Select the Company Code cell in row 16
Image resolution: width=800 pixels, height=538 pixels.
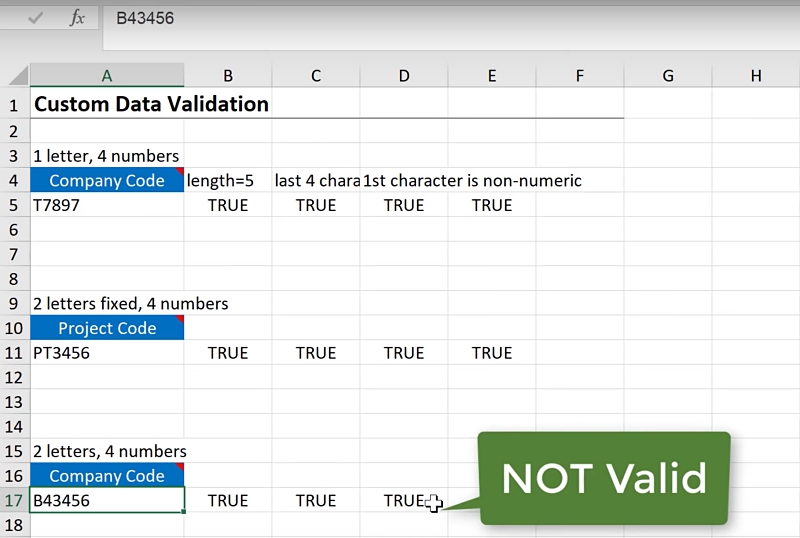pyautogui.click(x=107, y=476)
